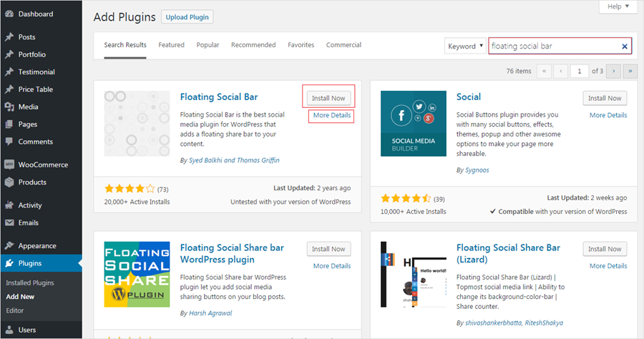Image resolution: width=644 pixels, height=339 pixels.
Task: Open the Sygnoos author link
Action: click(x=477, y=170)
